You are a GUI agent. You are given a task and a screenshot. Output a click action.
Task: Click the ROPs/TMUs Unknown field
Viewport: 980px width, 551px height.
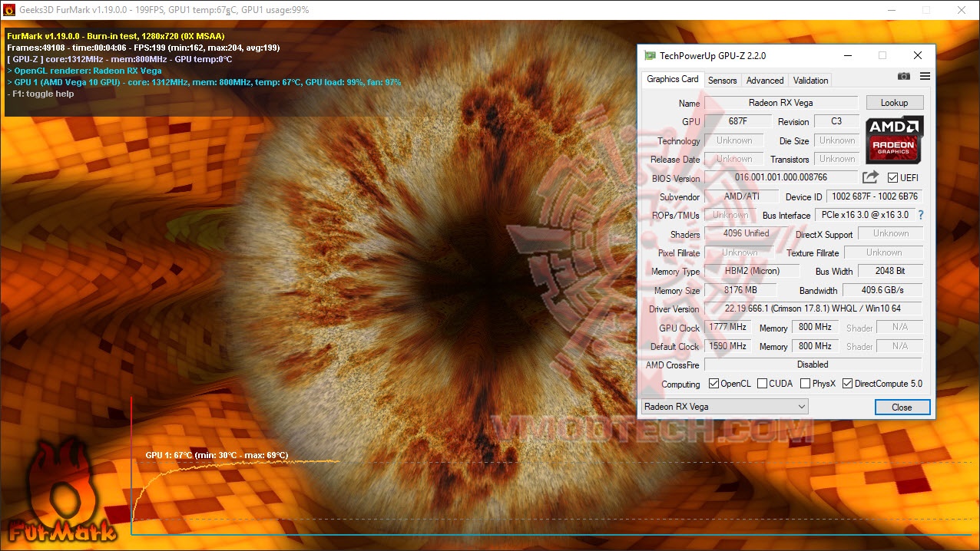(x=730, y=215)
